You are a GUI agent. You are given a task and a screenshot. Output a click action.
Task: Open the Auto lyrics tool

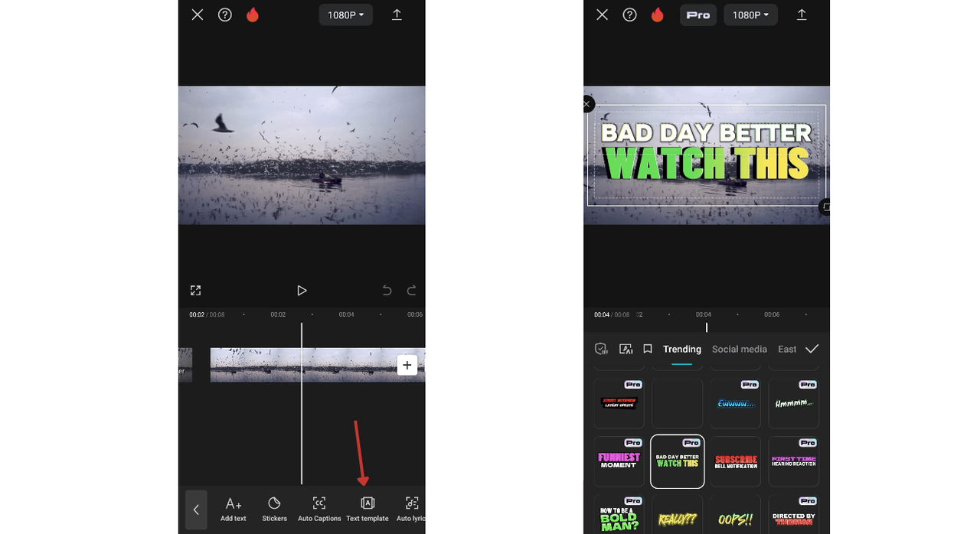411,509
